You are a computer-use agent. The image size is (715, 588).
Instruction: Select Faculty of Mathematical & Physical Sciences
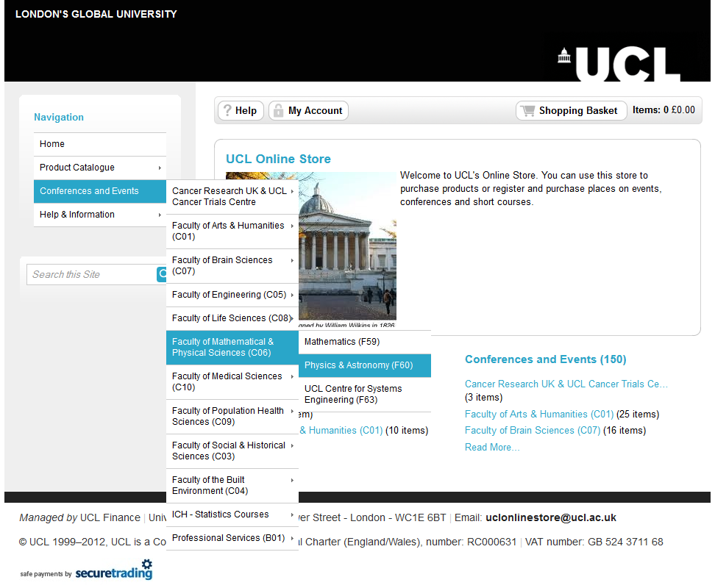(232, 348)
